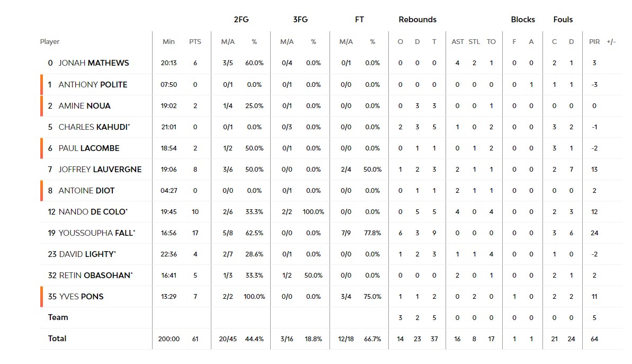Click the Min column header
This screenshot has width=632, height=364.
point(168,42)
